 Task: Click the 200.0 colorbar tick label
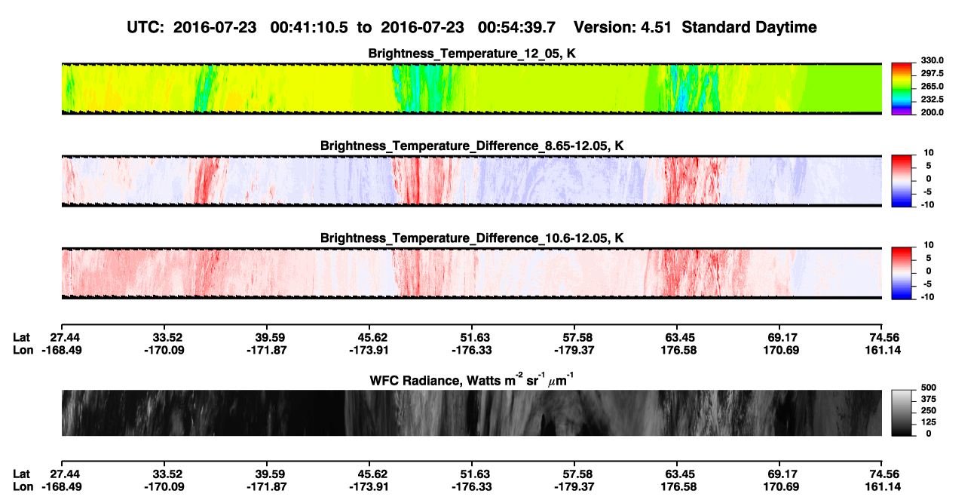point(933,112)
